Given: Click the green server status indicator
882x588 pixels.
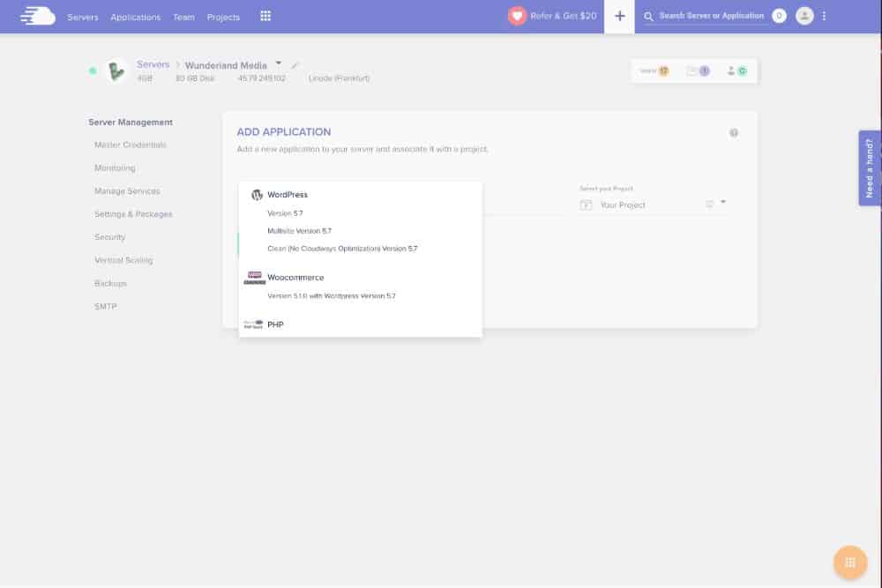Looking at the screenshot, I should point(93,71).
